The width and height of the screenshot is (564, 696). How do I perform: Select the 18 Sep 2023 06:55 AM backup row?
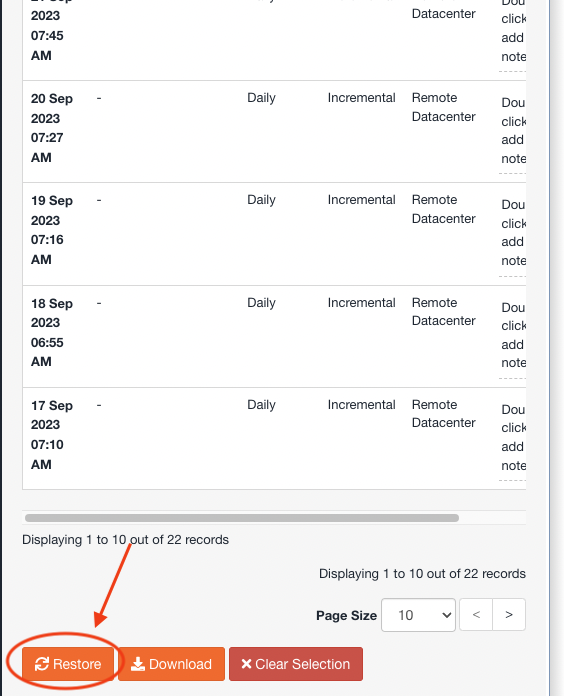pyautogui.click(x=274, y=336)
